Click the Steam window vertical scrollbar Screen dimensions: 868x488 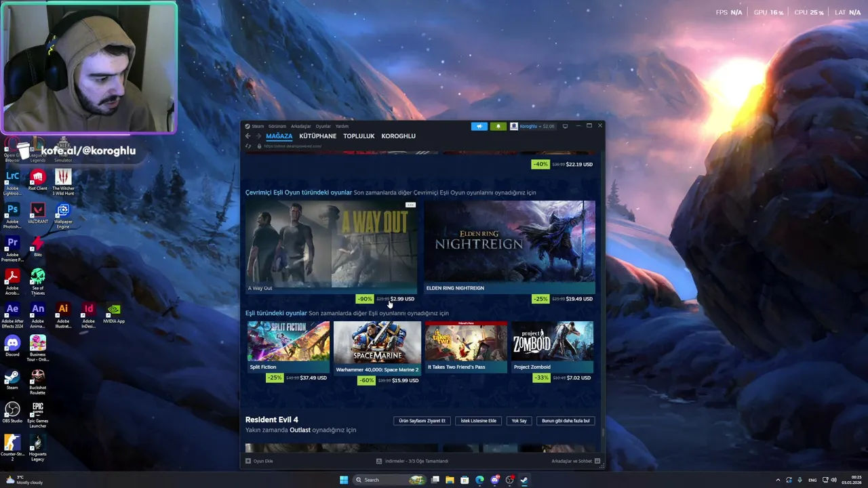pos(602,432)
